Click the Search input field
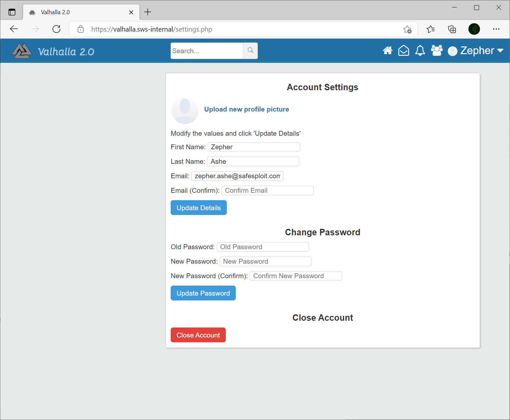This screenshot has height=420, width=510. 207,51
